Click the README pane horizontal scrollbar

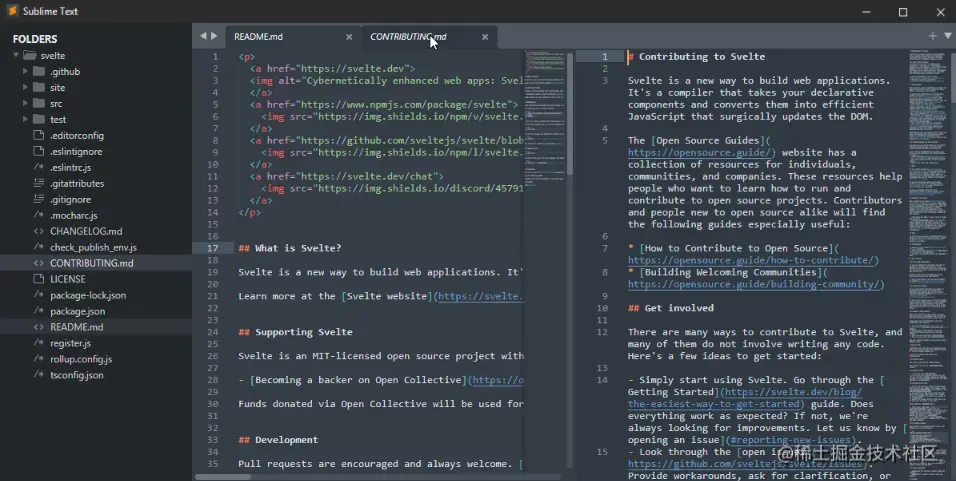(223, 477)
